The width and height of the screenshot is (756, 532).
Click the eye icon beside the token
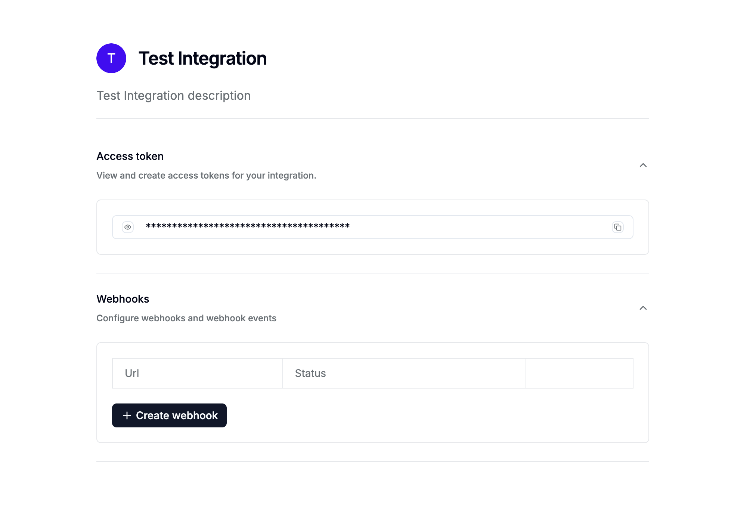(127, 227)
